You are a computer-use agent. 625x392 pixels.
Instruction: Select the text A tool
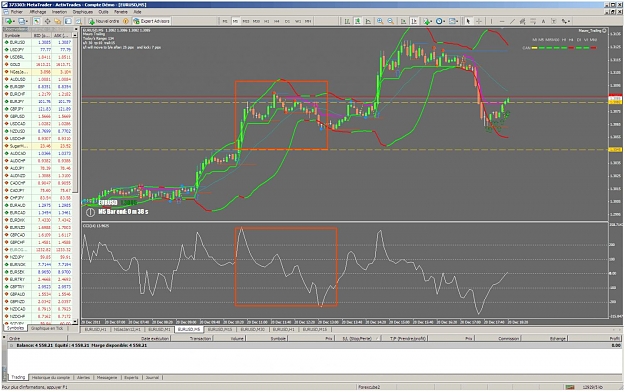click(x=543, y=21)
